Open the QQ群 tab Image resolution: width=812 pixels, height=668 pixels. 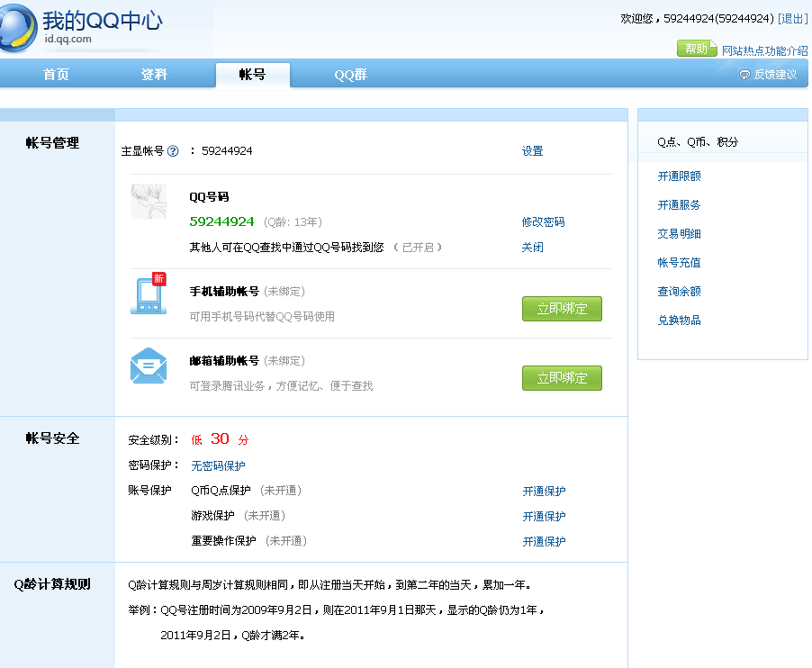coord(350,75)
